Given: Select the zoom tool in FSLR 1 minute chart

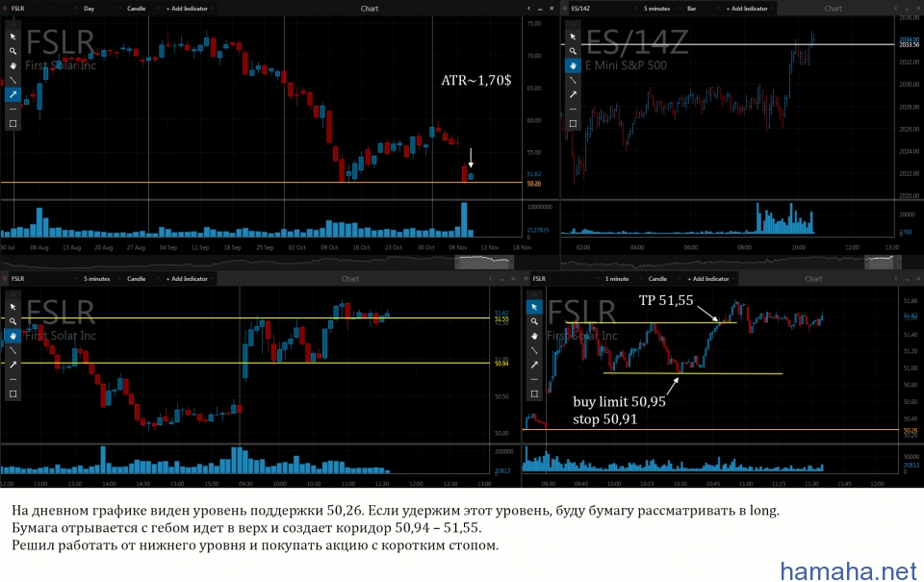Looking at the screenshot, I should pos(534,321).
